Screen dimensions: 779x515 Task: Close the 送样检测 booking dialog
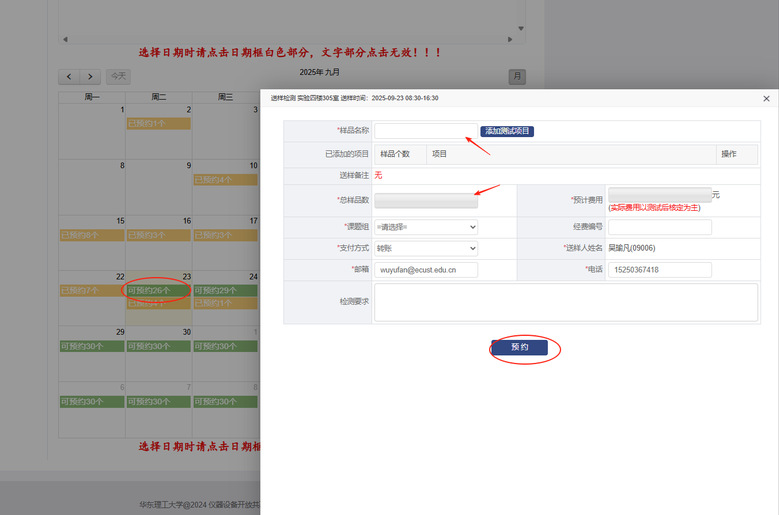click(766, 98)
